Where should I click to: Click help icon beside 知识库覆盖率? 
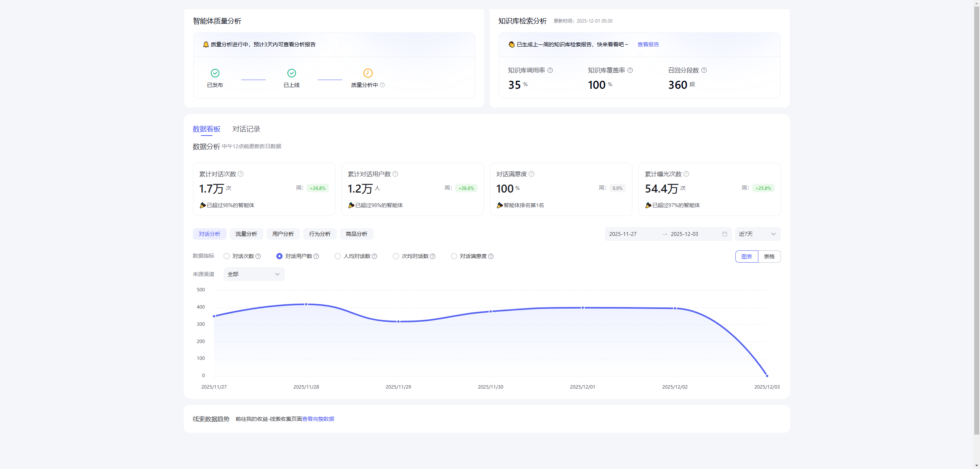630,70
